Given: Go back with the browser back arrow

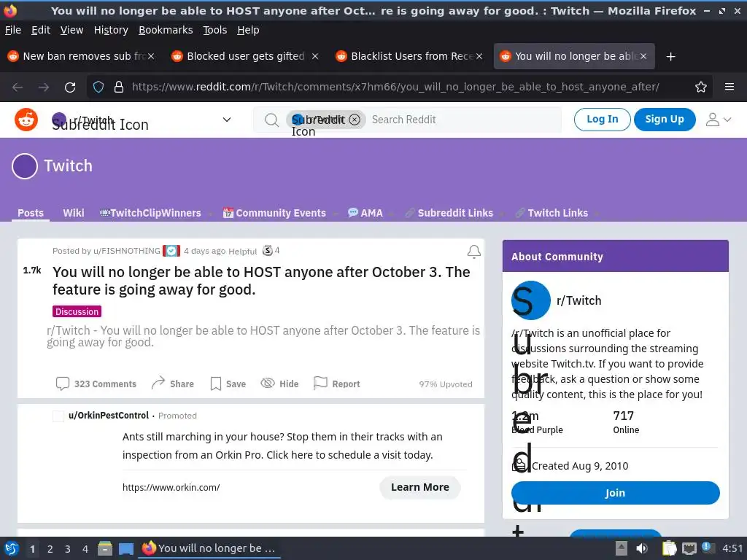Looking at the screenshot, I should 18,87.
